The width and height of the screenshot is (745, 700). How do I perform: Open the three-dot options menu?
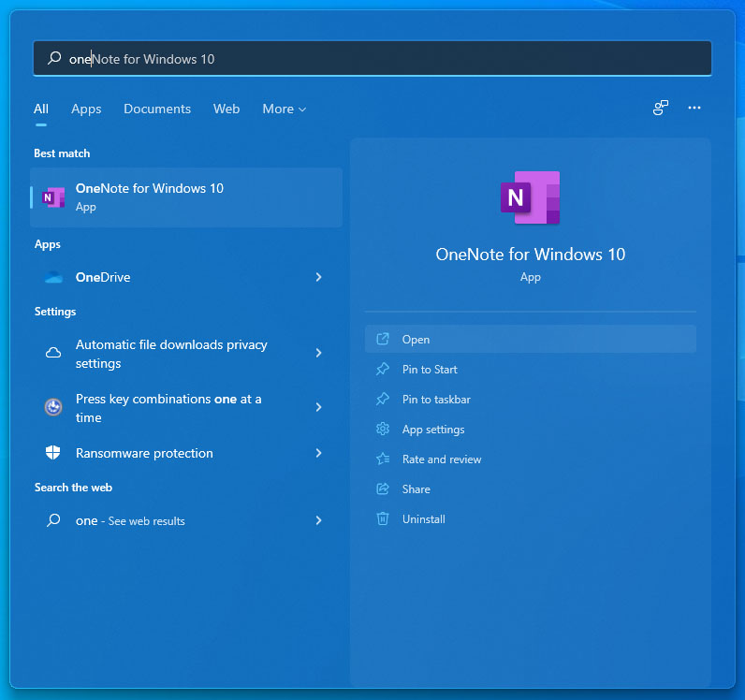pyautogui.click(x=694, y=108)
